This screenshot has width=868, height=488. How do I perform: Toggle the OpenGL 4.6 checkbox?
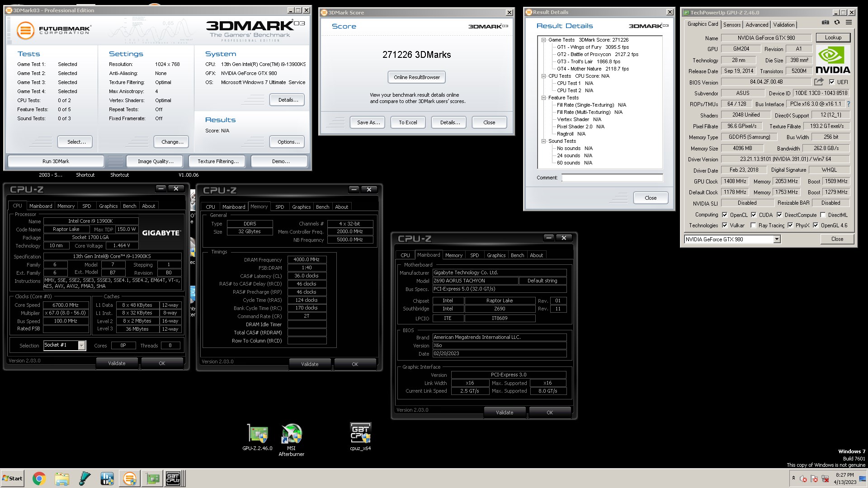(816, 225)
